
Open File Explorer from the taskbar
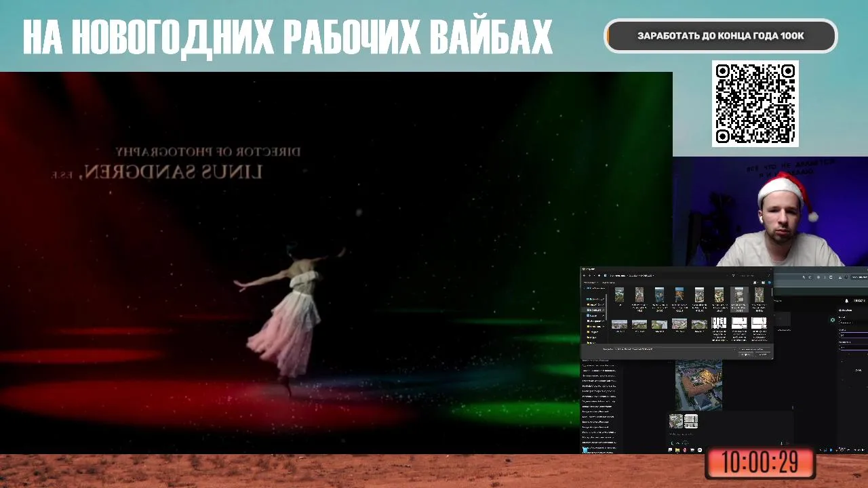[677, 450]
